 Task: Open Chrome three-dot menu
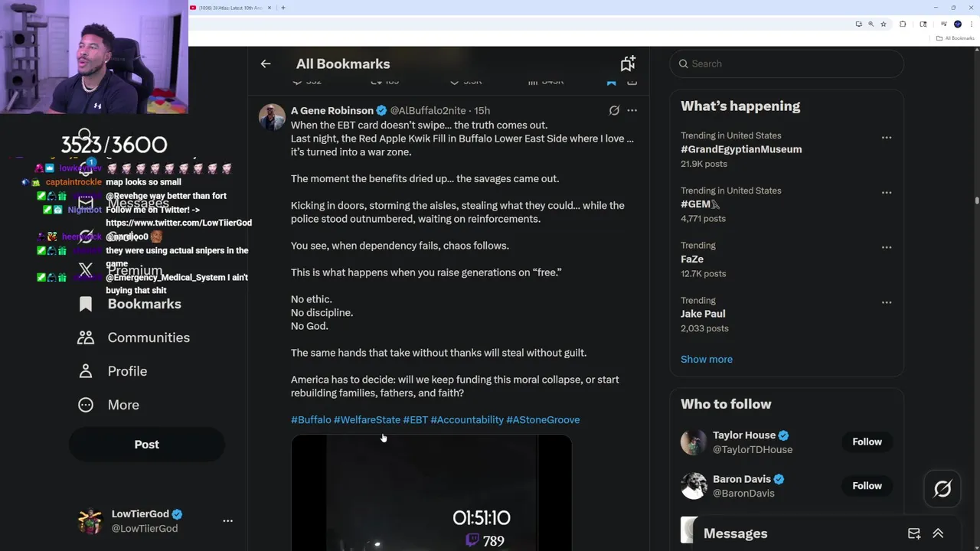pos(972,24)
